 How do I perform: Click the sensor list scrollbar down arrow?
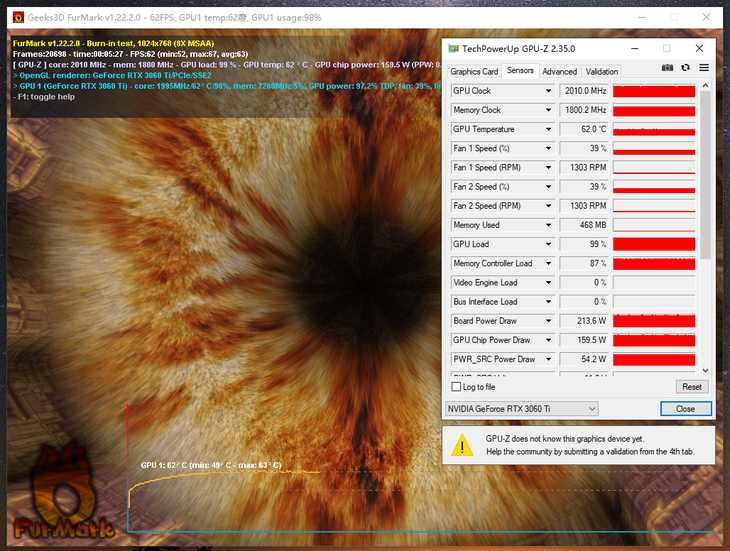click(x=705, y=370)
